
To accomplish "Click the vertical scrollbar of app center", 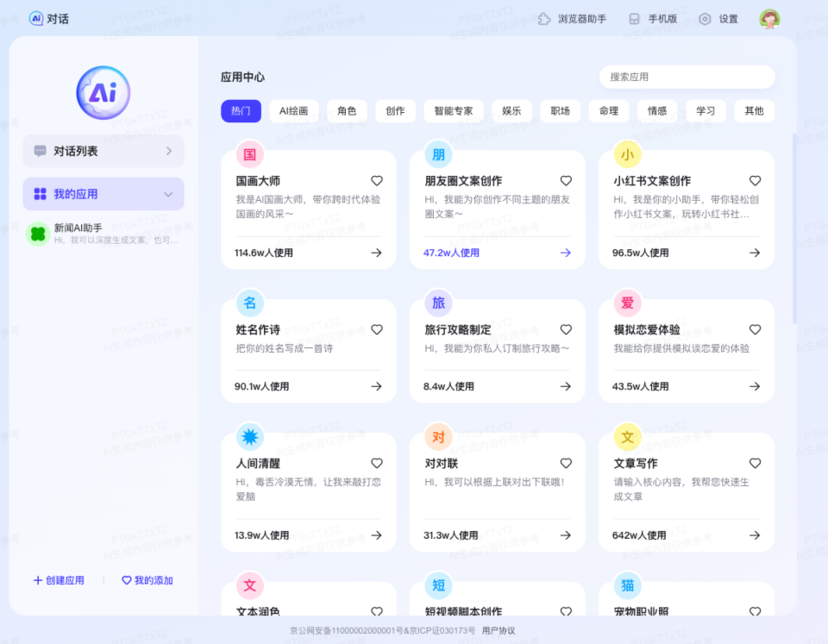I will 794,228.
